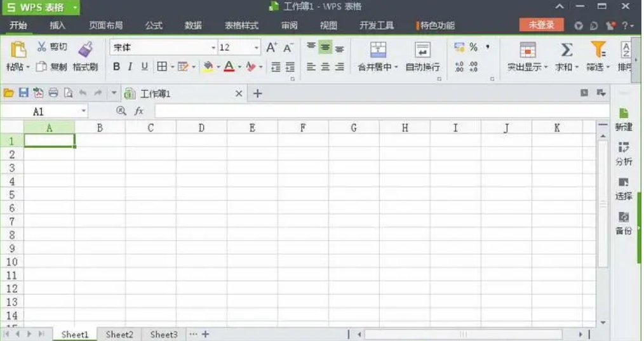Image resolution: width=644 pixels, height=341 pixels.
Task: Click the formula bar input field
Action: tap(382, 111)
